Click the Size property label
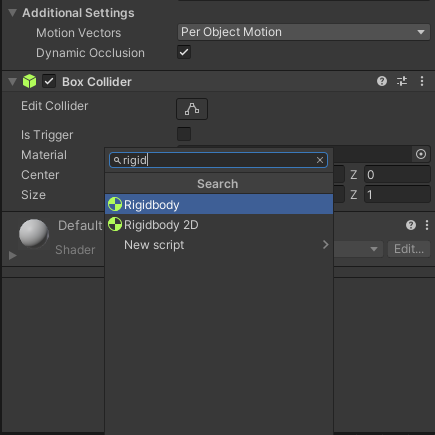This screenshot has width=435, height=435. (33, 195)
